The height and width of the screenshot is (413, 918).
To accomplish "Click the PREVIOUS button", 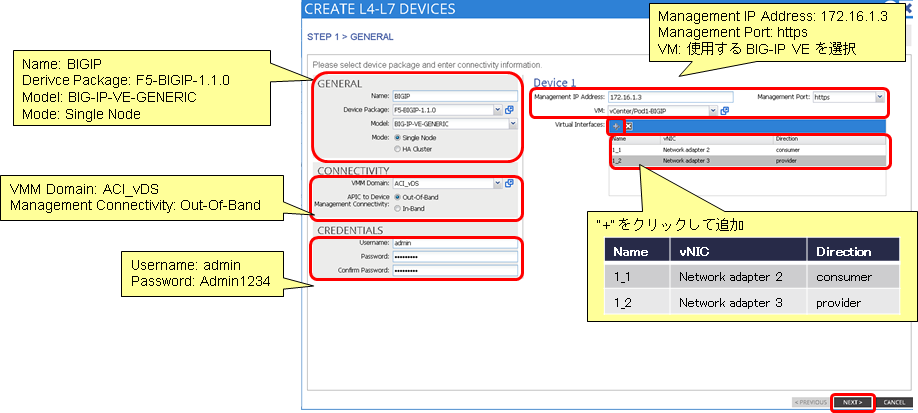I will pos(810,402).
